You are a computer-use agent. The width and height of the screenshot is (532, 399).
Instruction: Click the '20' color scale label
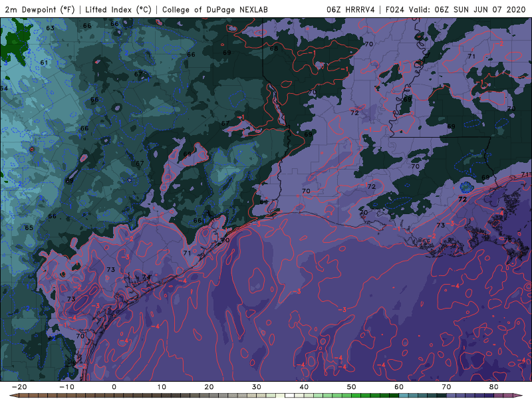[209, 387]
